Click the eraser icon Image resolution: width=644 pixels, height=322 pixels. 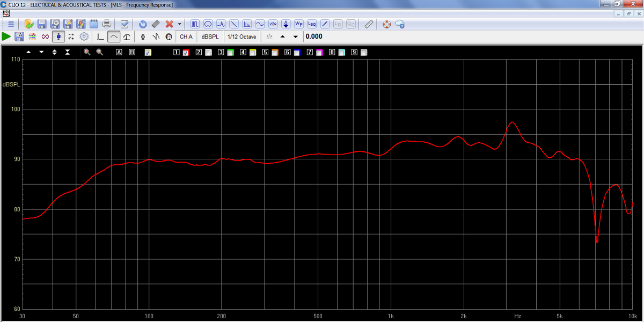pyautogui.click(x=156, y=24)
